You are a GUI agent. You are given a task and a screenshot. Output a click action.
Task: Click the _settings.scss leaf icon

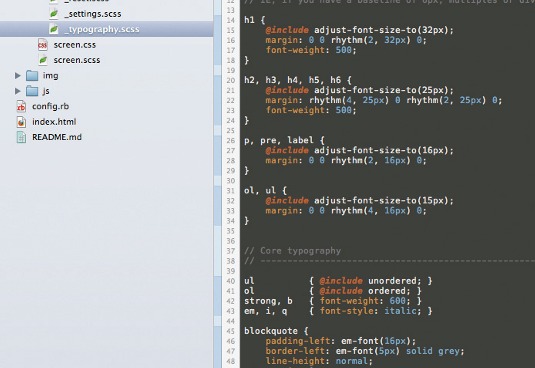54,14
